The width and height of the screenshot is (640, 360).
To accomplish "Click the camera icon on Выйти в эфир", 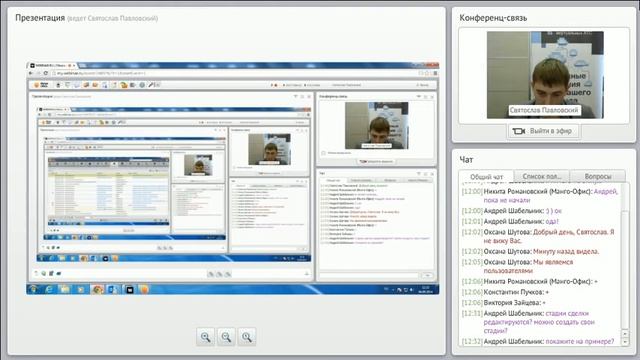I will 518,131.
